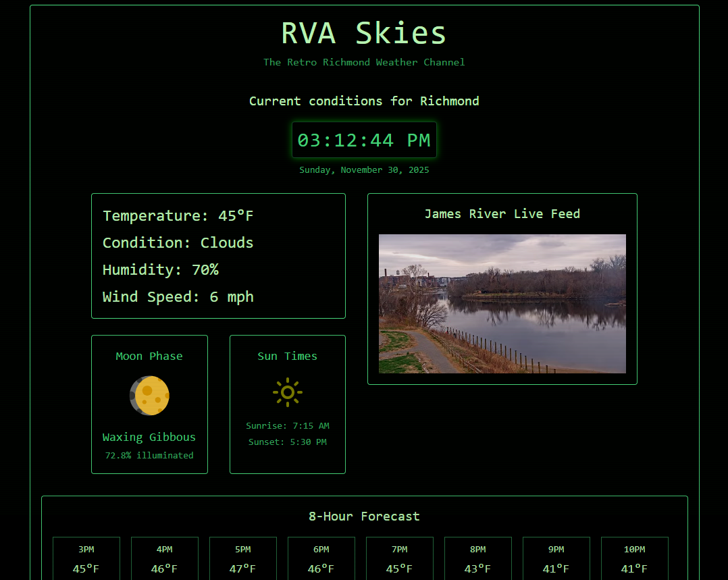
Task: Select the Waxing Gibbous moon icon
Action: 149,395
